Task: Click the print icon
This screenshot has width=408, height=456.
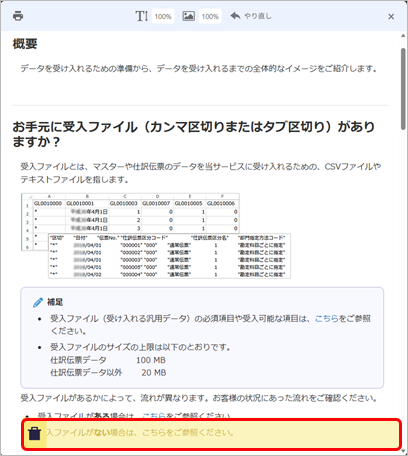Action: (x=18, y=16)
